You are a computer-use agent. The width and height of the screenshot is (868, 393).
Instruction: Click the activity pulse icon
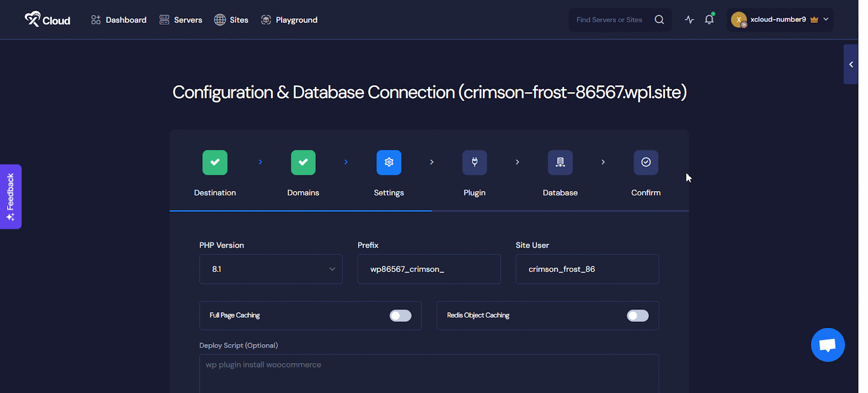(x=689, y=20)
